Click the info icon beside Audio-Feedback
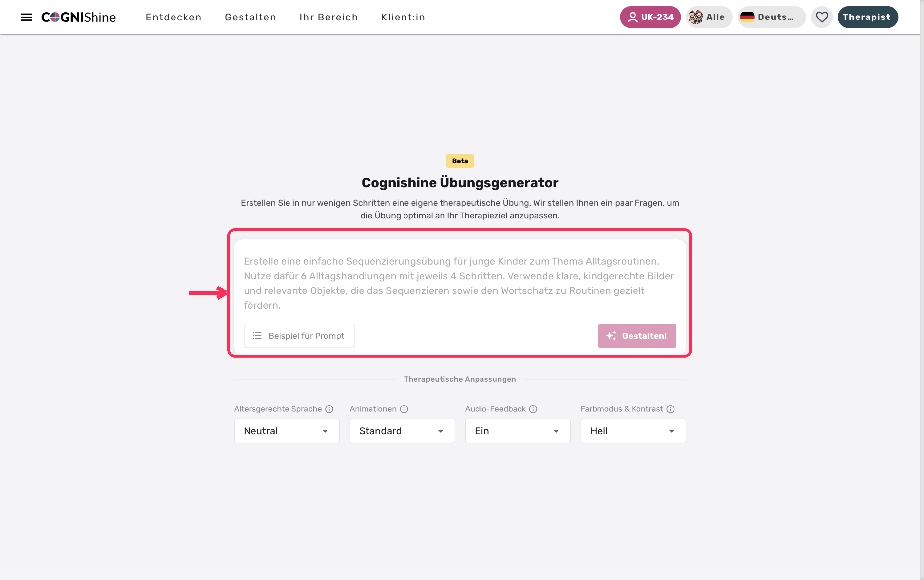The width and height of the screenshot is (924, 580). click(x=533, y=409)
